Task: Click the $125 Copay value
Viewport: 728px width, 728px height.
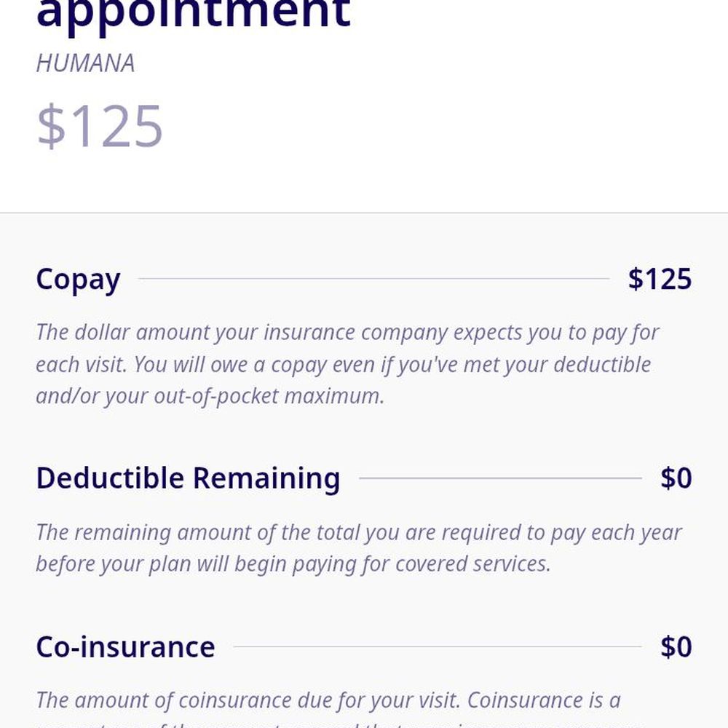Action: [x=660, y=279]
